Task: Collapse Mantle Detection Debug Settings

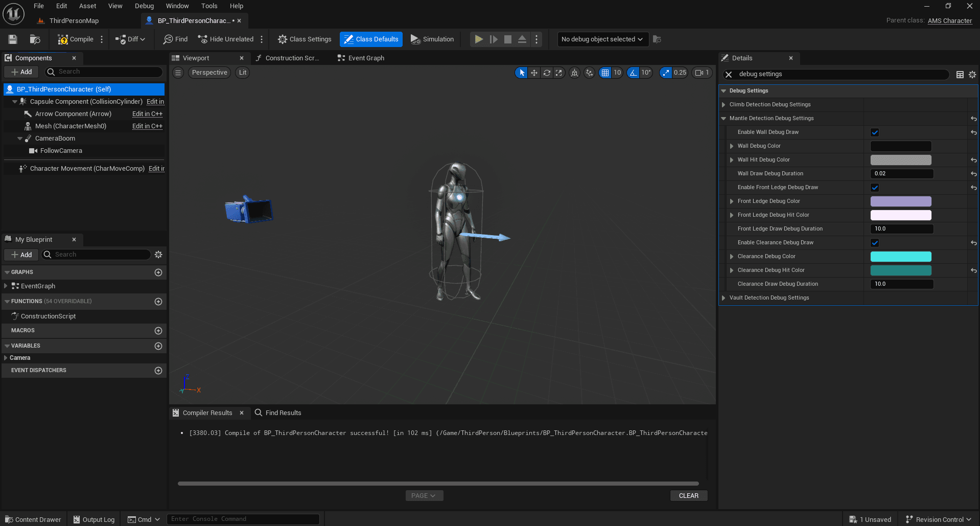Action: click(x=724, y=119)
